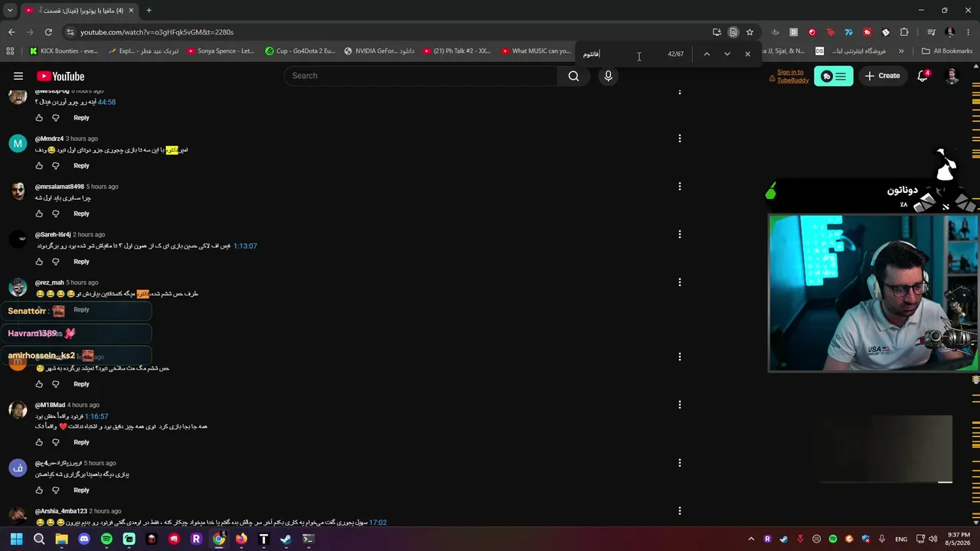Follow the Sign in to TubeBuddy link
This screenshot has height=551, width=980.
792,76
